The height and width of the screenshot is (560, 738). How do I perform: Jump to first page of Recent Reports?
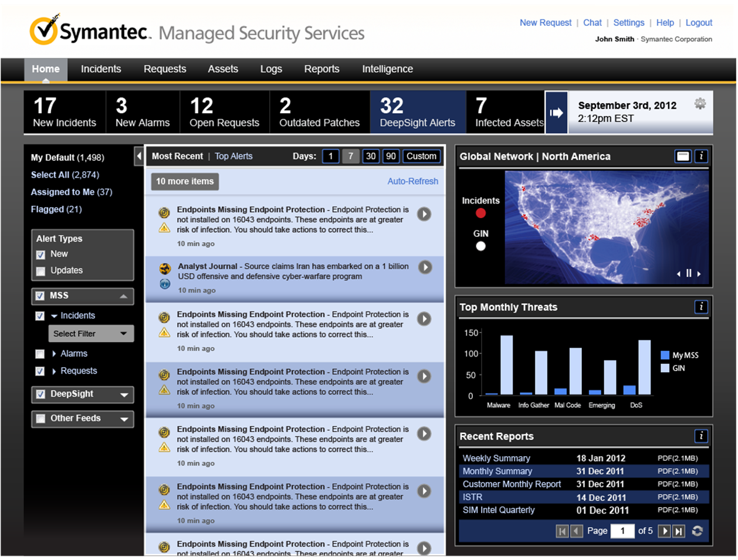[562, 531]
